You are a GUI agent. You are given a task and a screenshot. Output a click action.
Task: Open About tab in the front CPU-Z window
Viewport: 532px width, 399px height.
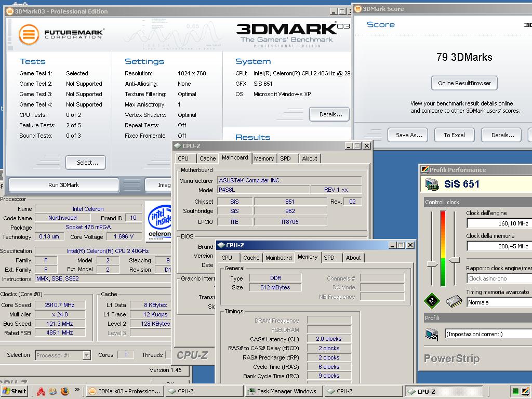(x=353, y=258)
